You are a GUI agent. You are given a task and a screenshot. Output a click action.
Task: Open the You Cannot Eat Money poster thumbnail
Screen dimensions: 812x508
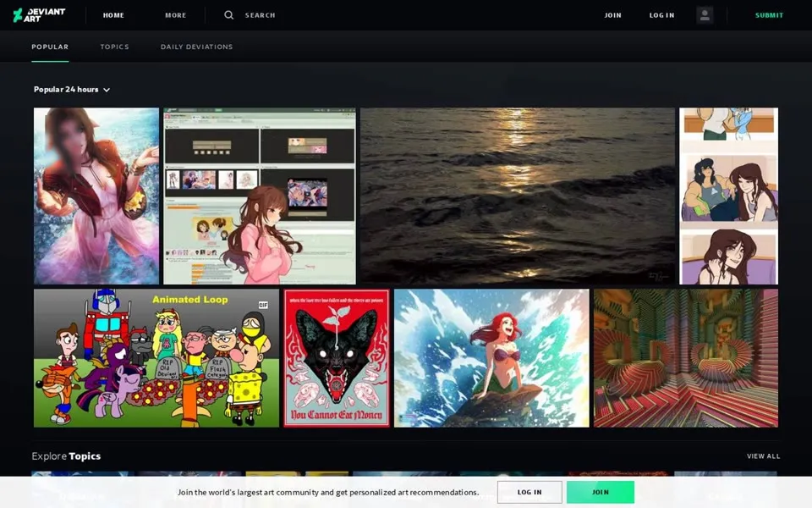click(337, 358)
